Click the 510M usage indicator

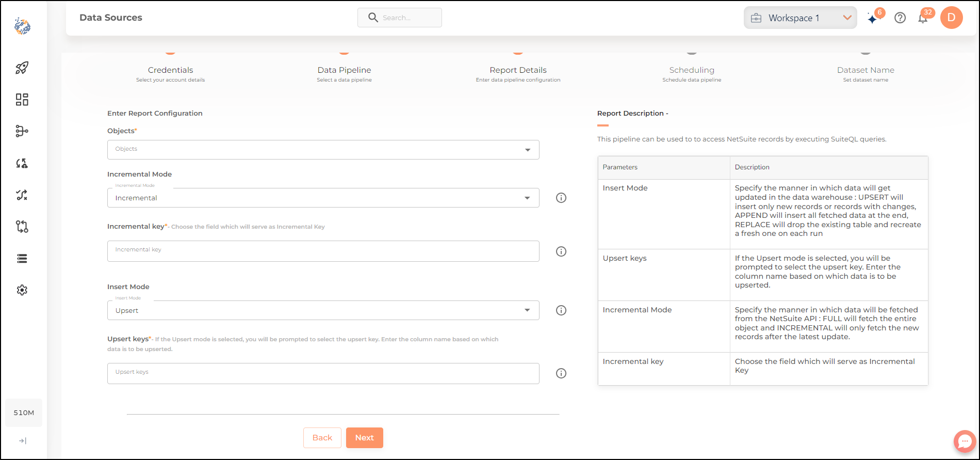pyautogui.click(x=24, y=413)
